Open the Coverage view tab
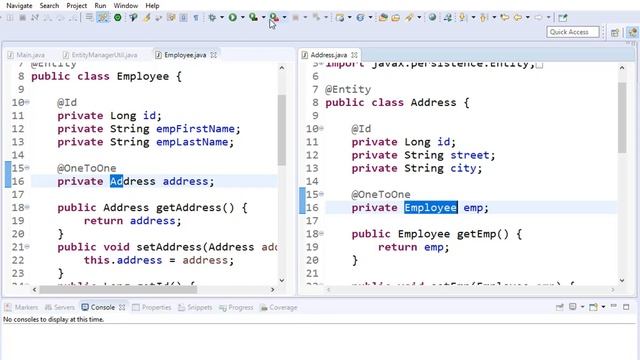Screen dimensions: 640x360 click(x=279, y=307)
